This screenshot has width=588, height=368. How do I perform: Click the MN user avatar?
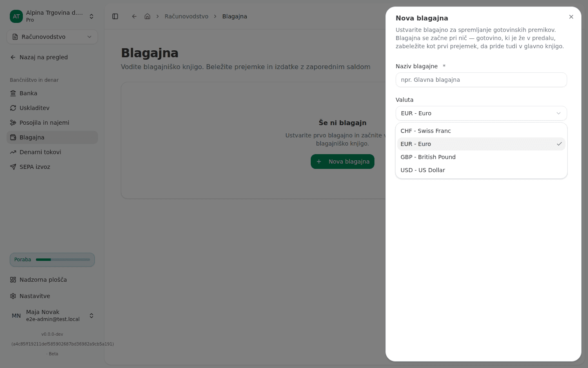point(16,316)
